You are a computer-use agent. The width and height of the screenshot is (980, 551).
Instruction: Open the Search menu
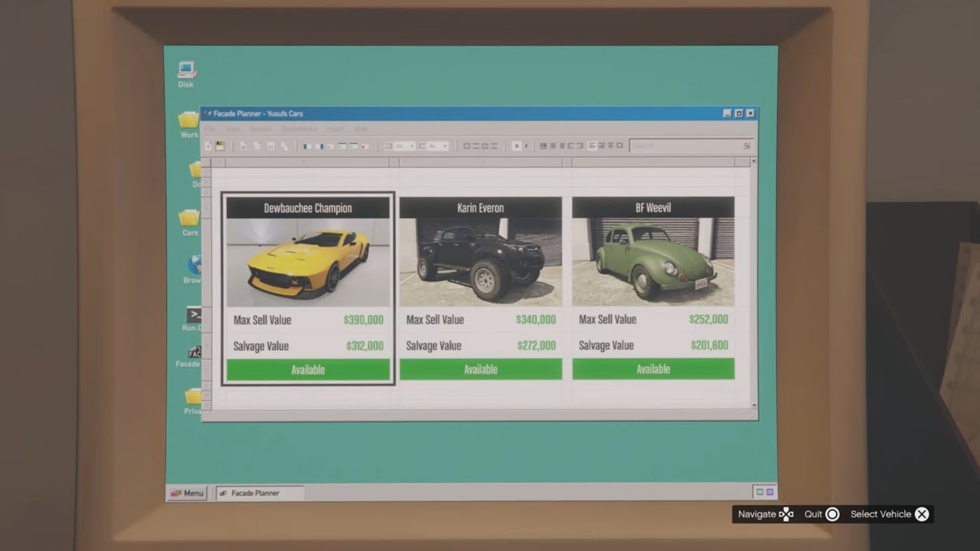(x=260, y=129)
